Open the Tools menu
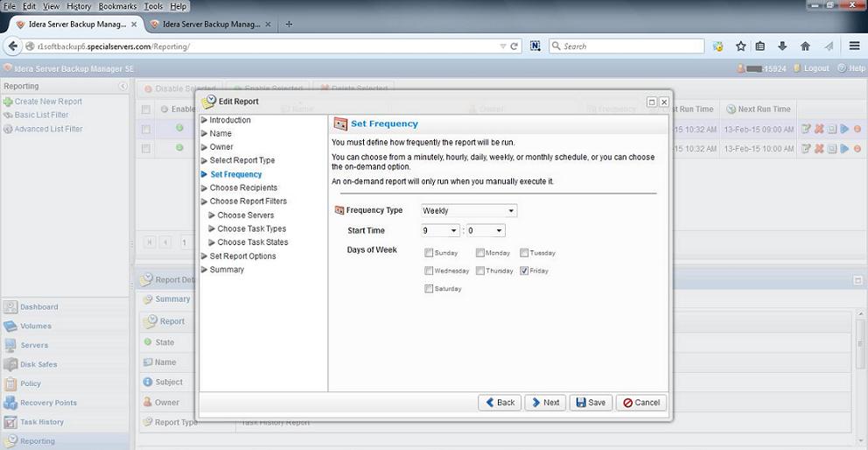 [153, 7]
